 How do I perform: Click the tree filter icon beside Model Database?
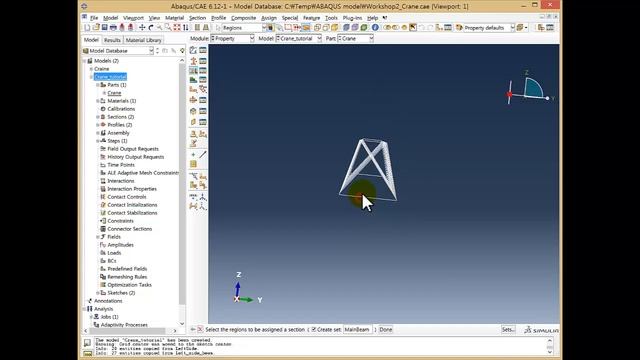tap(182, 51)
